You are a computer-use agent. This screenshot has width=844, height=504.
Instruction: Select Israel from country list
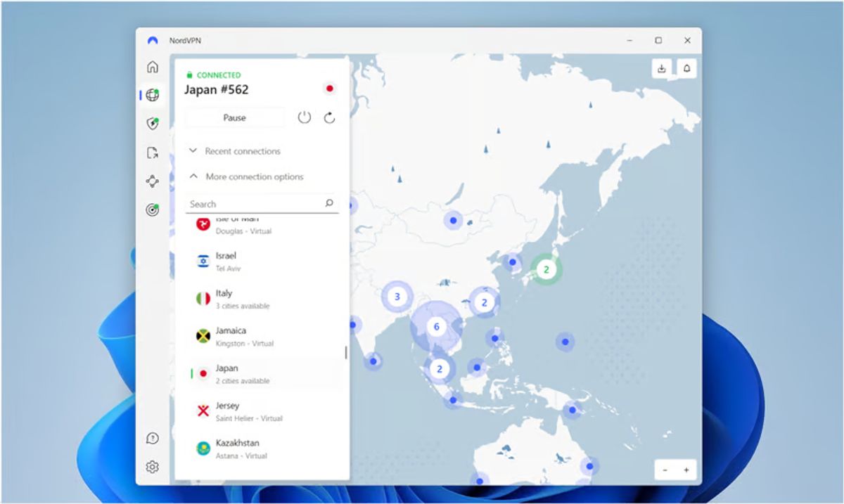point(262,261)
